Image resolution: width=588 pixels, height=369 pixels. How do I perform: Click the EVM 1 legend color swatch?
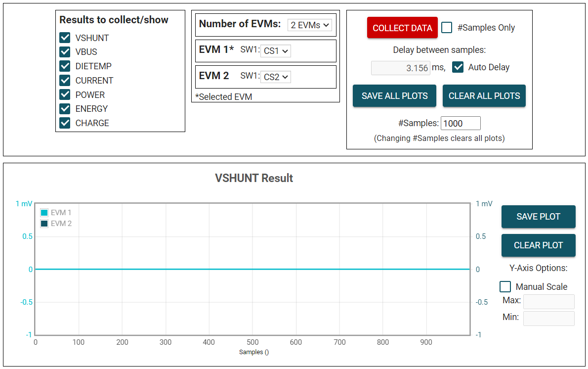click(44, 213)
